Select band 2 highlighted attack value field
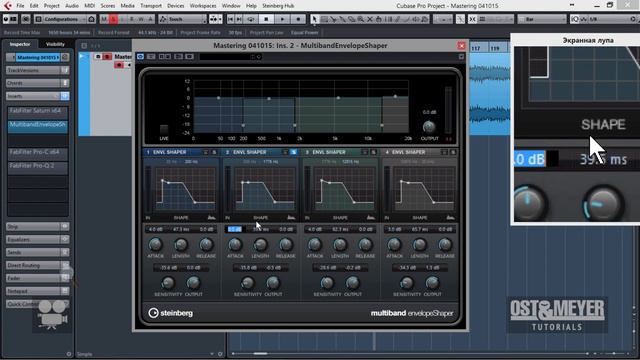Image resolution: width=640 pixels, height=360 pixels. [235, 229]
